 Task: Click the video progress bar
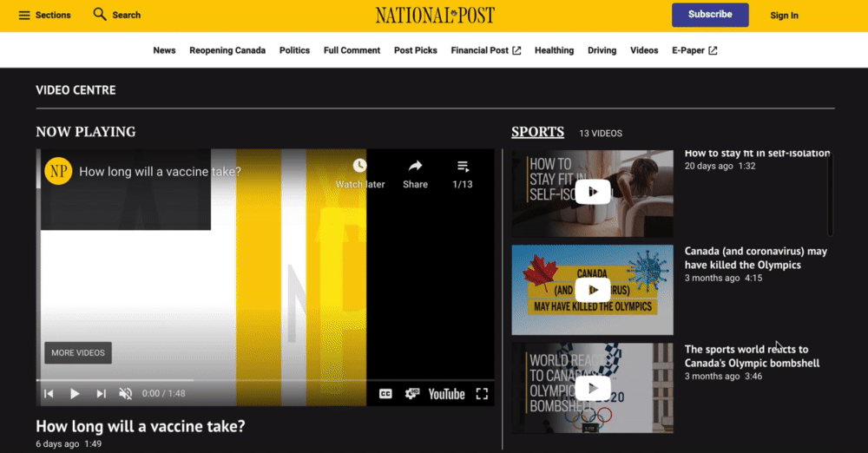click(x=265, y=380)
